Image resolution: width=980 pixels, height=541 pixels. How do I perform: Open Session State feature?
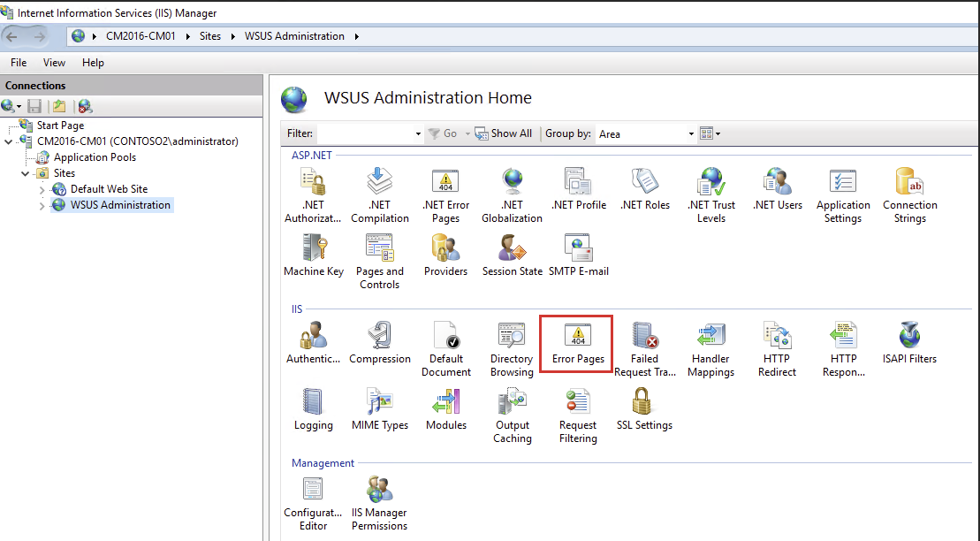[512, 255]
